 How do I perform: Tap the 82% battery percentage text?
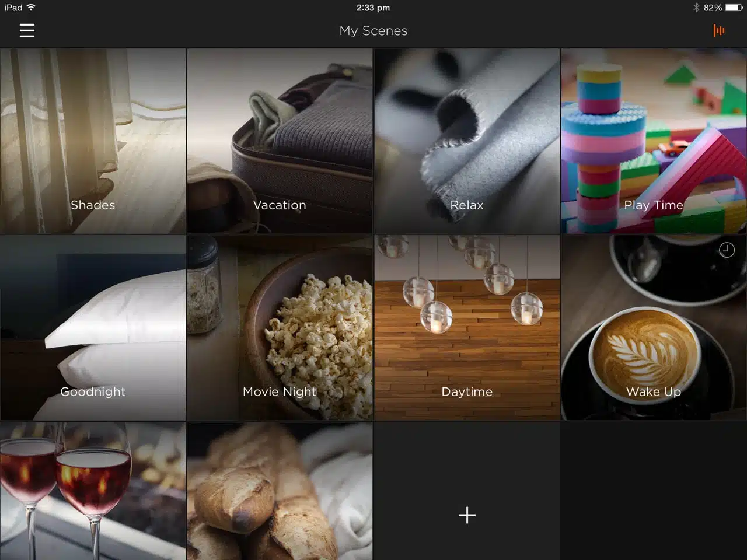[x=713, y=8]
